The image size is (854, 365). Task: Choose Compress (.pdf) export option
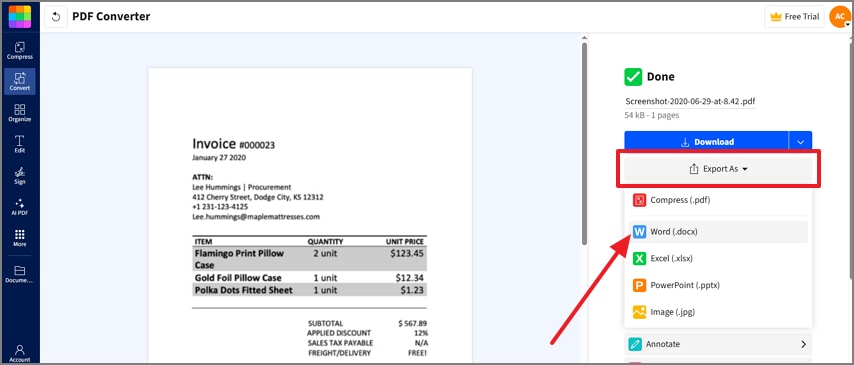point(718,200)
